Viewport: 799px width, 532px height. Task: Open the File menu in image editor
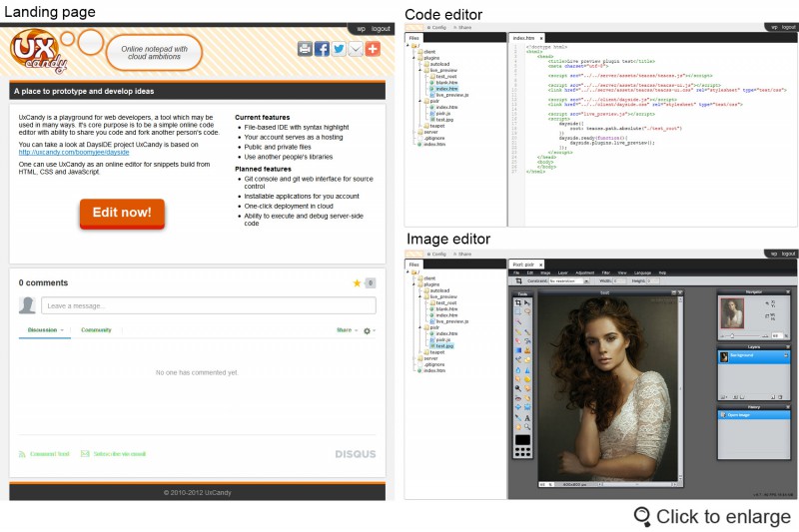[x=516, y=272]
